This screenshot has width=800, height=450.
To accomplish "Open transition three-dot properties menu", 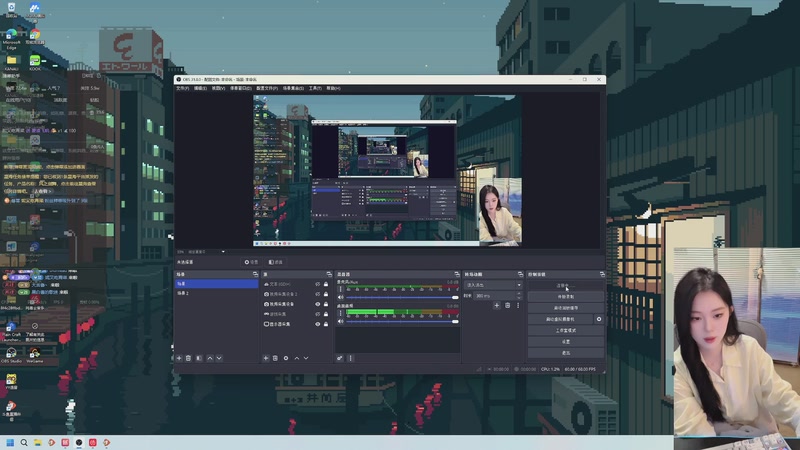I will [x=518, y=305].
